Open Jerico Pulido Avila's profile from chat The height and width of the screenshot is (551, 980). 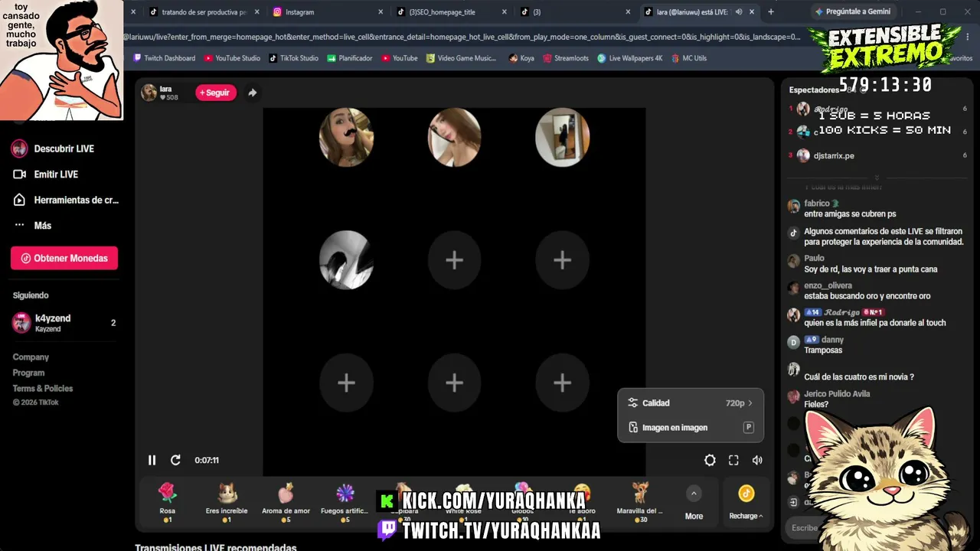point(837,394)
